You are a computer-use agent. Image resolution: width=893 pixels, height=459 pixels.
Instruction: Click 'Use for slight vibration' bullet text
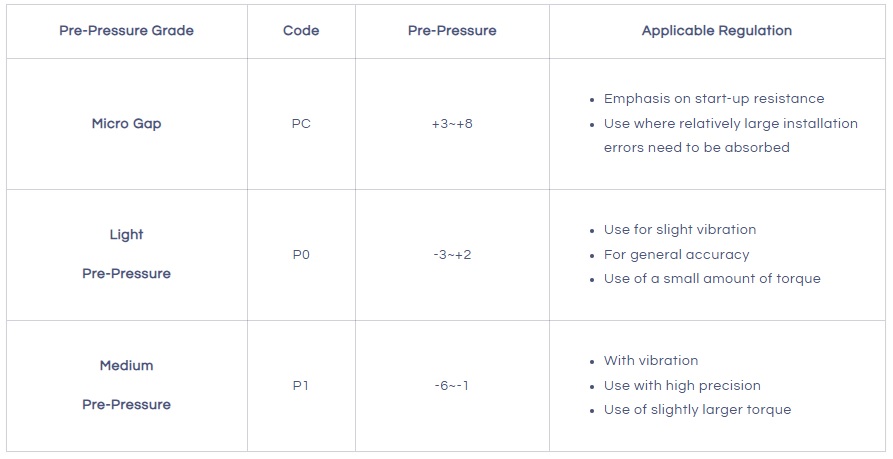[680, 229]
